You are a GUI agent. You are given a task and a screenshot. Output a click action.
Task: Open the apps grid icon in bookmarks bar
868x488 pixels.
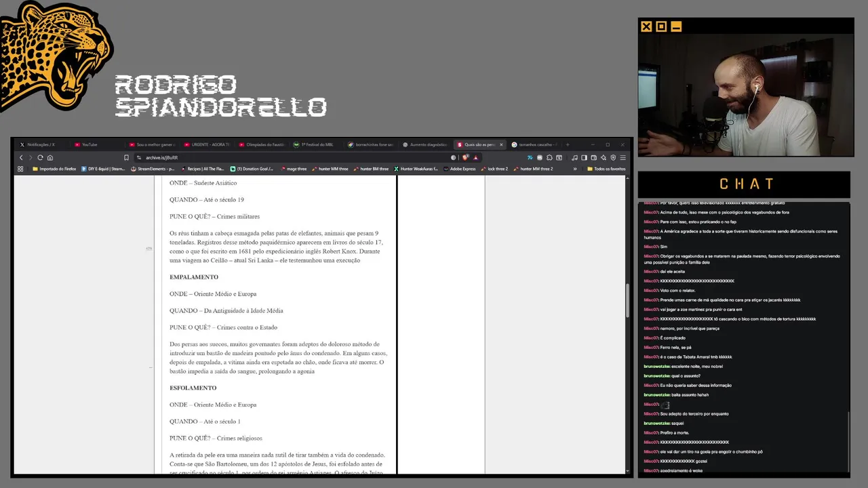pos(20,169)
